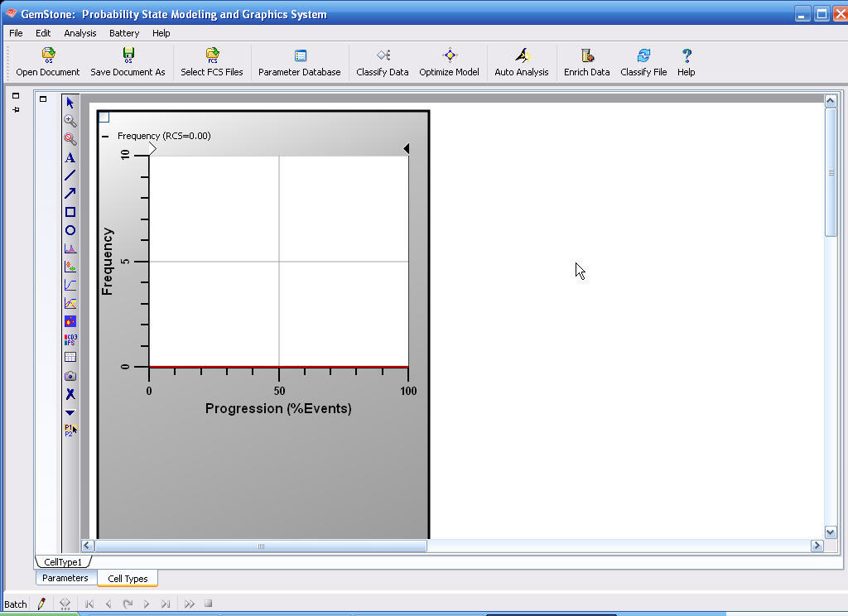Click the CD3 FS legend tool
The image size is (848, 616).
tap(70, 339)
